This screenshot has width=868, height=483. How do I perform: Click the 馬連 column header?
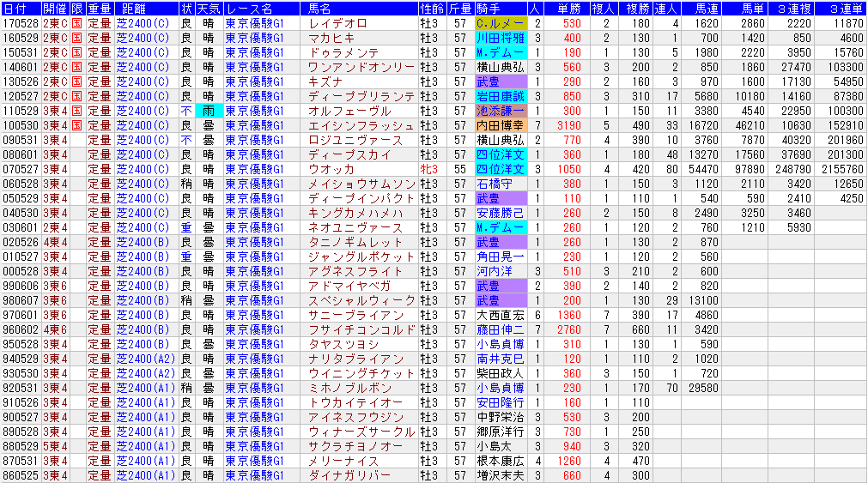(x=701, y=9)
